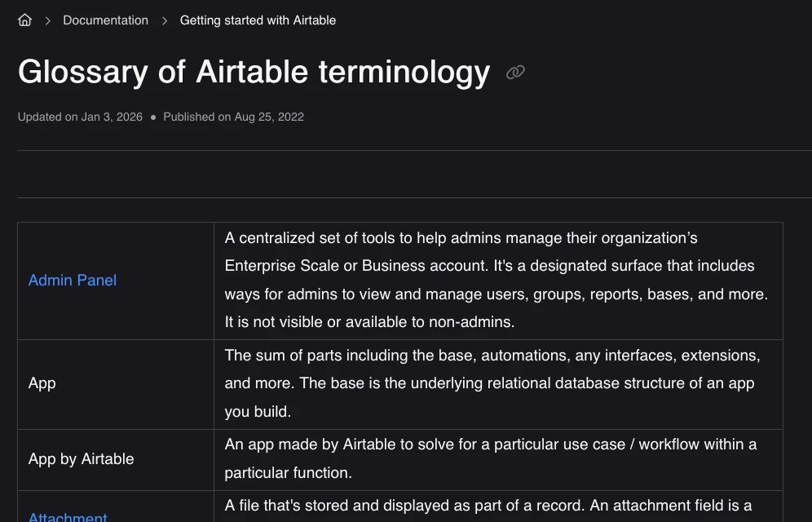Open the Documentation breadcrumb link
Viewport: 812px width, 522px height.
106,20
